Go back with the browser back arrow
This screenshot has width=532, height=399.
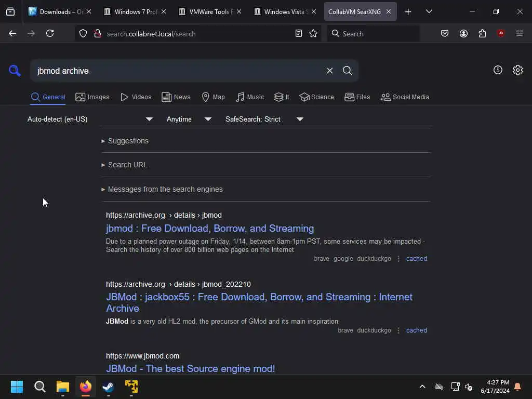click(12, 34)
